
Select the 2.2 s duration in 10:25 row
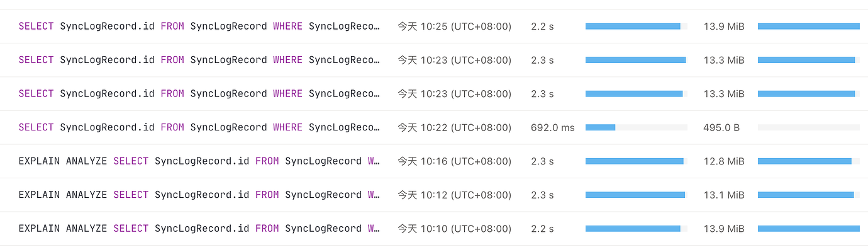[542, 26]
